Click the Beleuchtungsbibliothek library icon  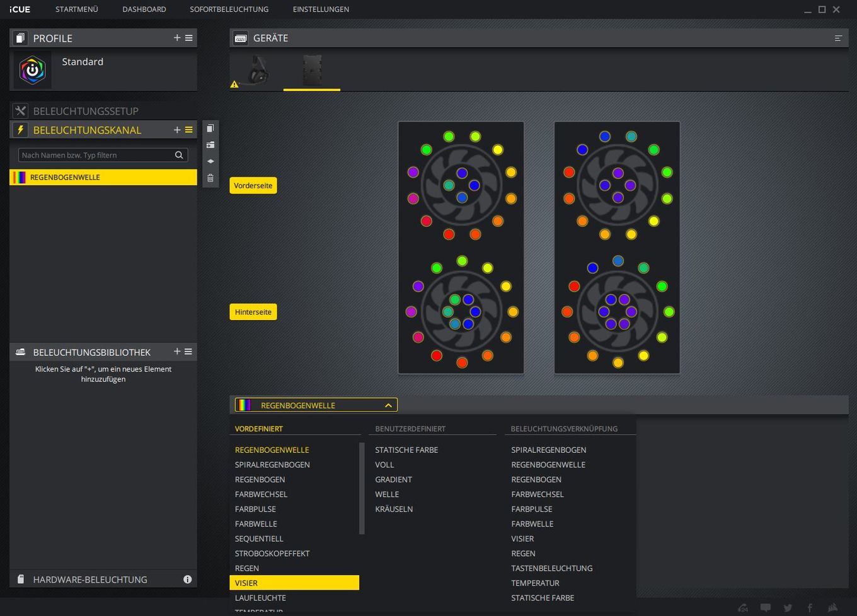pyautogui.click(x=20, y=352)
